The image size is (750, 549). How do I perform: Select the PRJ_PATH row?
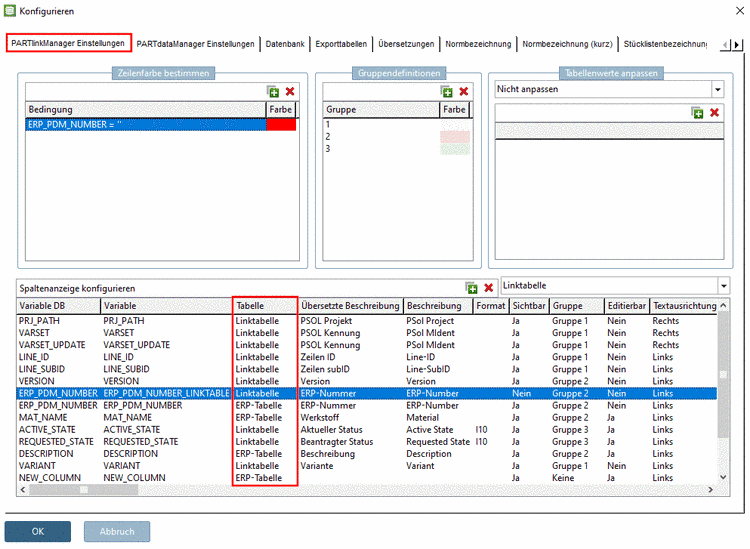pyautogui.click(x=367, y=321)
